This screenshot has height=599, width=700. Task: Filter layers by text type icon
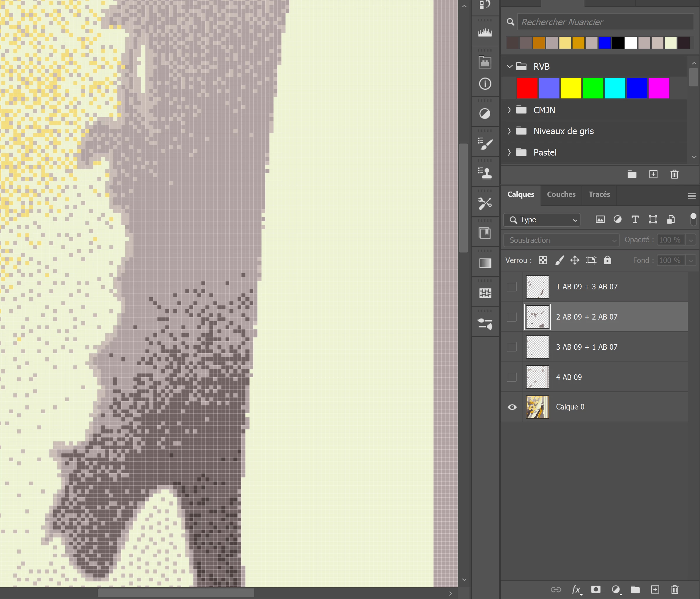pyautogui.click(x=635, y=220)
